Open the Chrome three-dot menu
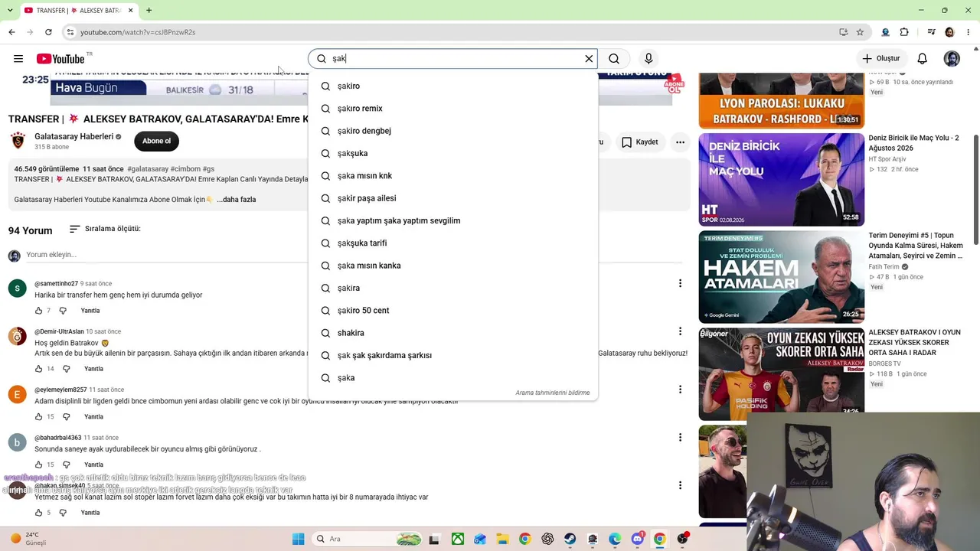Screen dimensions: 980x551 click(x=969, y=32)
